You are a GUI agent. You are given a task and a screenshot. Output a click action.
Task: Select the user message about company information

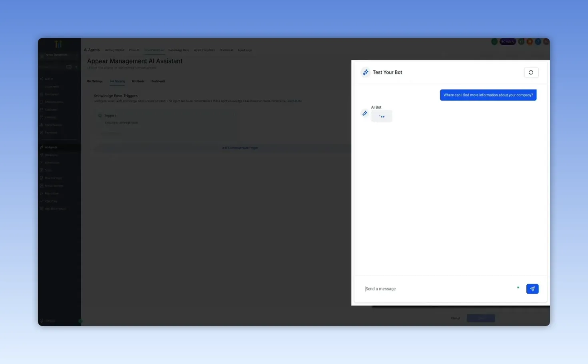coord(488,95)
